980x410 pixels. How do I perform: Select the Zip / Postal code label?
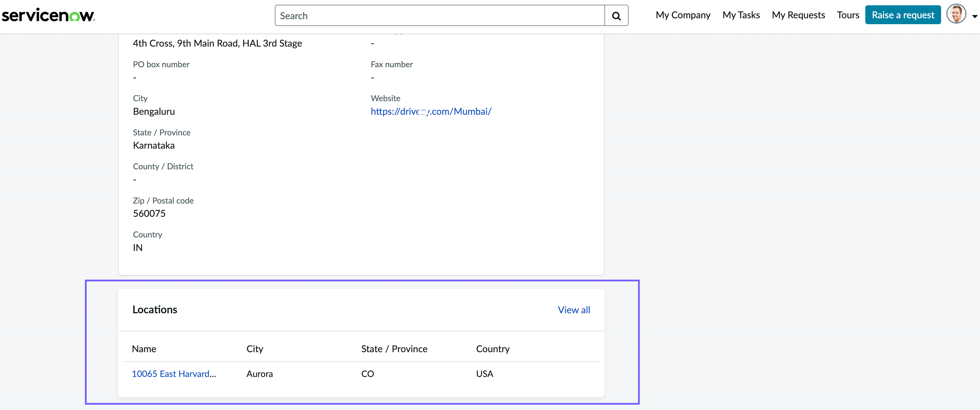tap(163, 201)
